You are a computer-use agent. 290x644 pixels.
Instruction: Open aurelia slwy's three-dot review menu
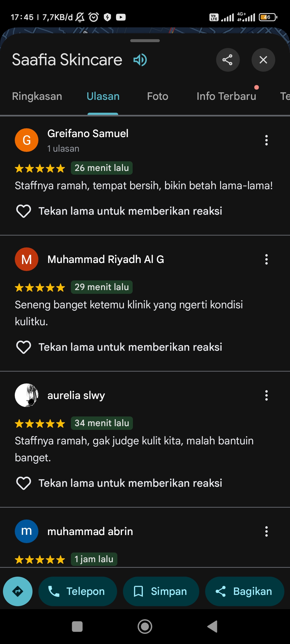coord(266,396)
